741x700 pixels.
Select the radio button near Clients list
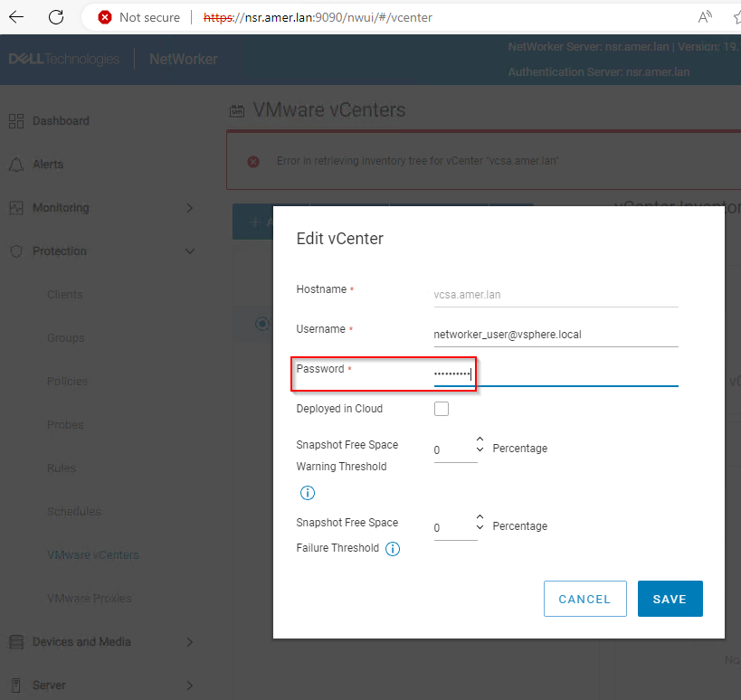click(x=262, y=324)
